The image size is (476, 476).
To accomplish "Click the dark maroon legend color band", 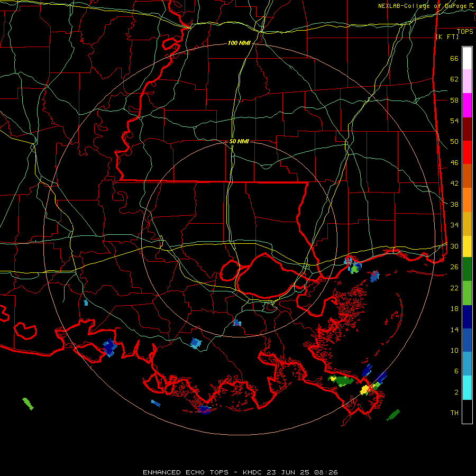I will tap(467, 129).
